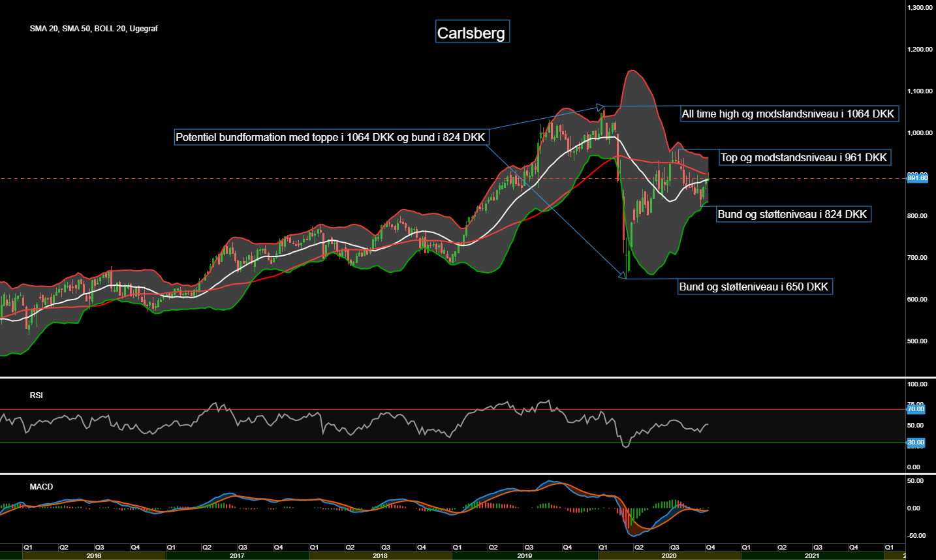Viewport: 936px width, 560px height.
Task: Click the MACD axis value 50.00
Action: (x=916, y=481)
